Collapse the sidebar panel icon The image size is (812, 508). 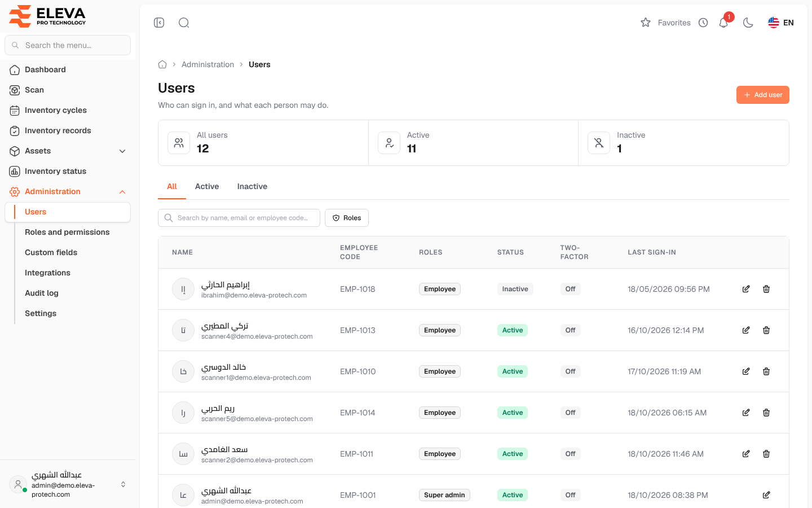pos(159,23)
